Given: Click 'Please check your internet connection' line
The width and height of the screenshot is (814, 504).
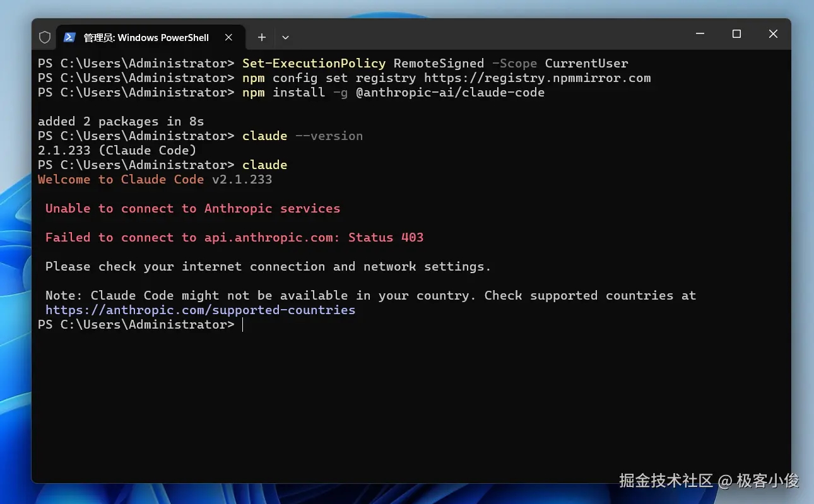Looking at the screenshot, I should coord(268,266).
